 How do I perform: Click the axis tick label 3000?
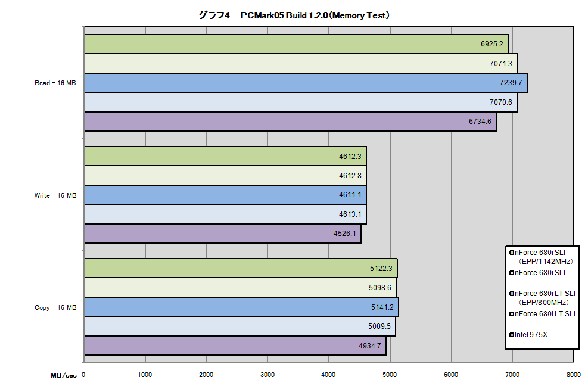pyautogui.click(x=267, y=375)
